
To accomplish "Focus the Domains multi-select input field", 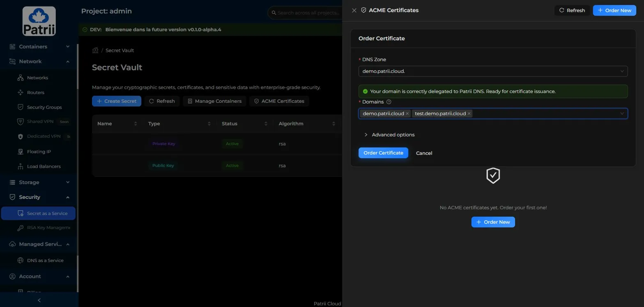I will tap(542, 113).
